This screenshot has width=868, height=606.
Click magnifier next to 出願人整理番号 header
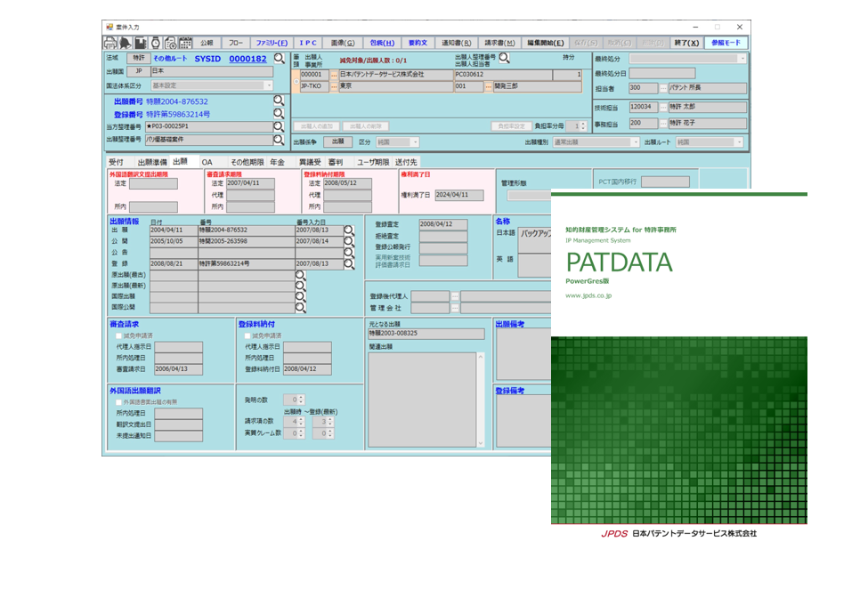(x=504, y=58)
